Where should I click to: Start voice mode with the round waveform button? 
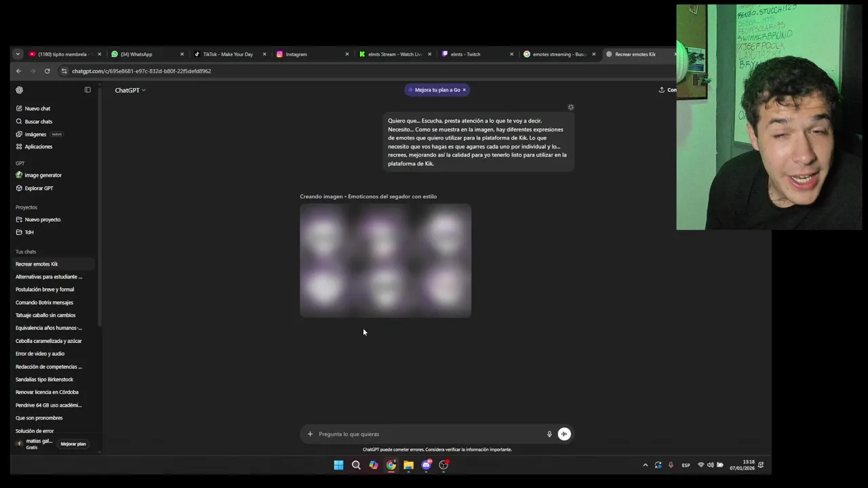[x=564, y=434]
